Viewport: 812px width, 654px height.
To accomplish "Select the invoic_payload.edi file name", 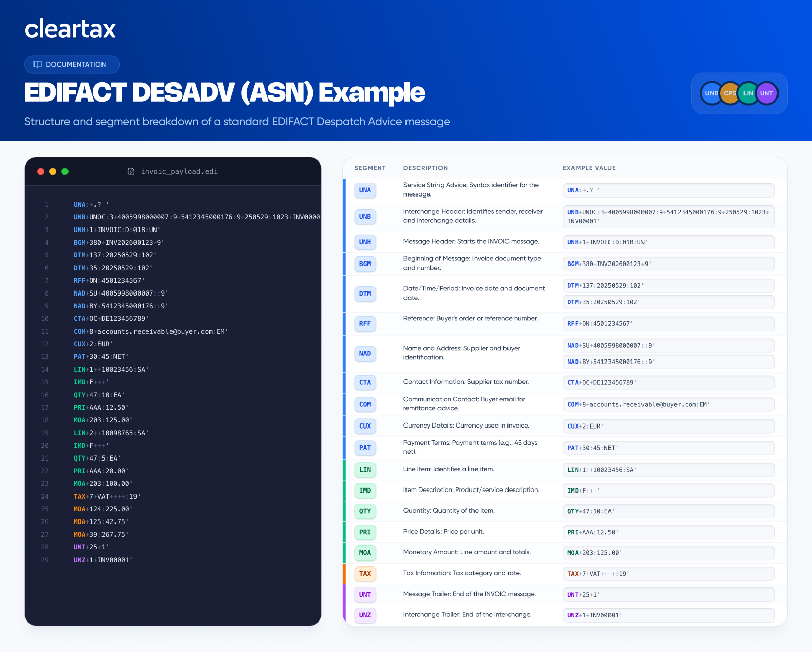I will [179, 172].
